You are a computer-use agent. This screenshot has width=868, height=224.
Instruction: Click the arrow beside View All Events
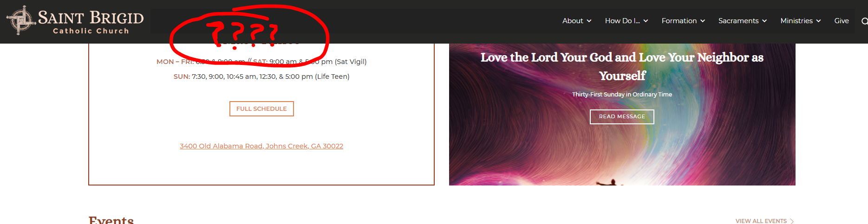[x=792, y=221]
